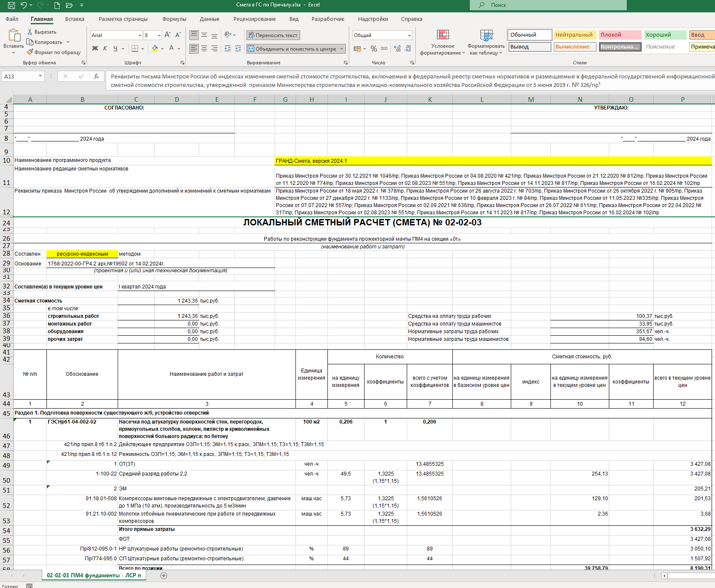Click the insert function fx icon
Viewport: 715px width, 588px height.
pyautogui.click(x=96, y=76)
